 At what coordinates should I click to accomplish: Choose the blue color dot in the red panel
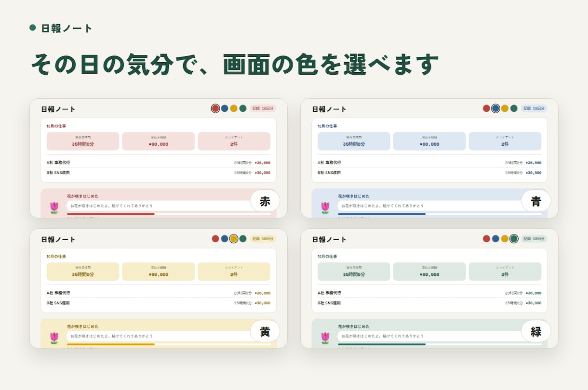(x=225, y=108)
